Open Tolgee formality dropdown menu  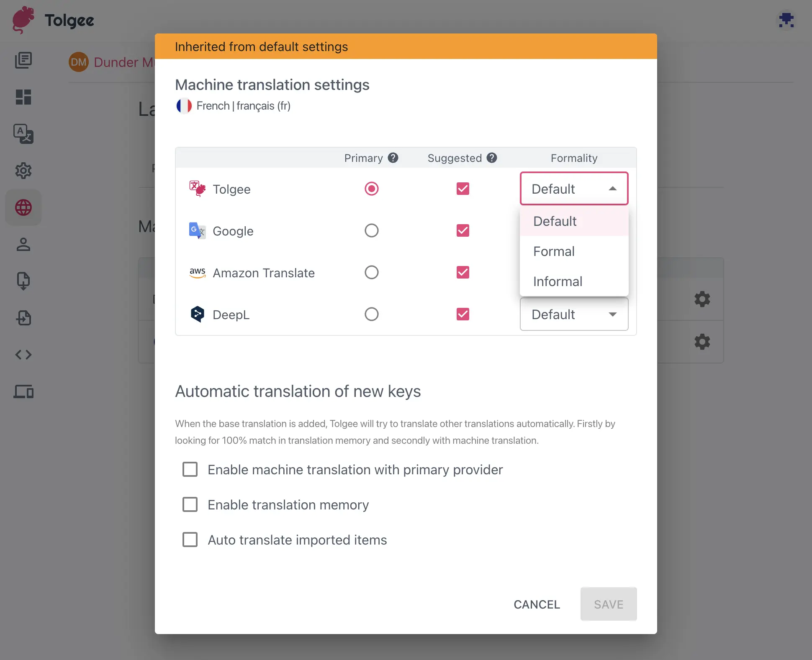[574, 189]
